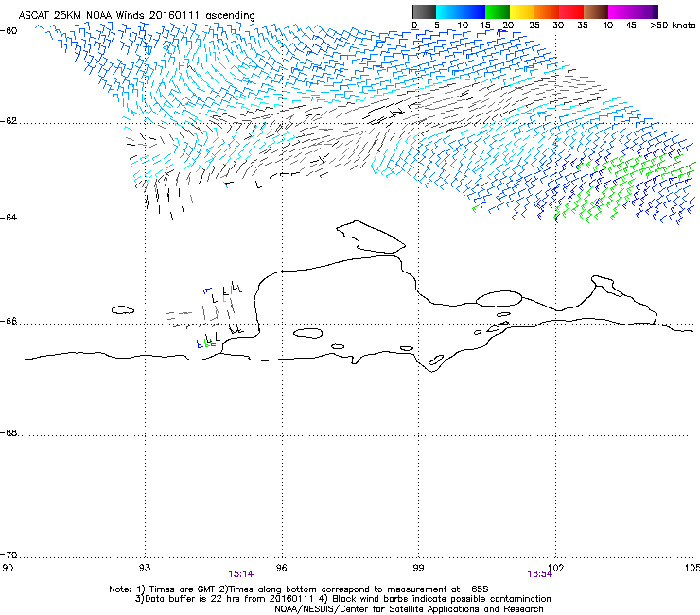
Task: Click the '-70' latitude axis label
Action: point(9,555)
